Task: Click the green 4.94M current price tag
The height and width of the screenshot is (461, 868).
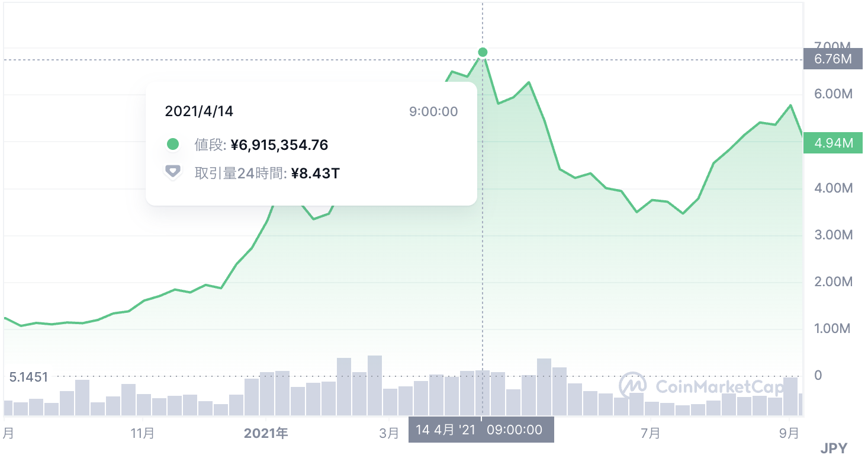Action: pyautogui.click(x=832, y=143)
